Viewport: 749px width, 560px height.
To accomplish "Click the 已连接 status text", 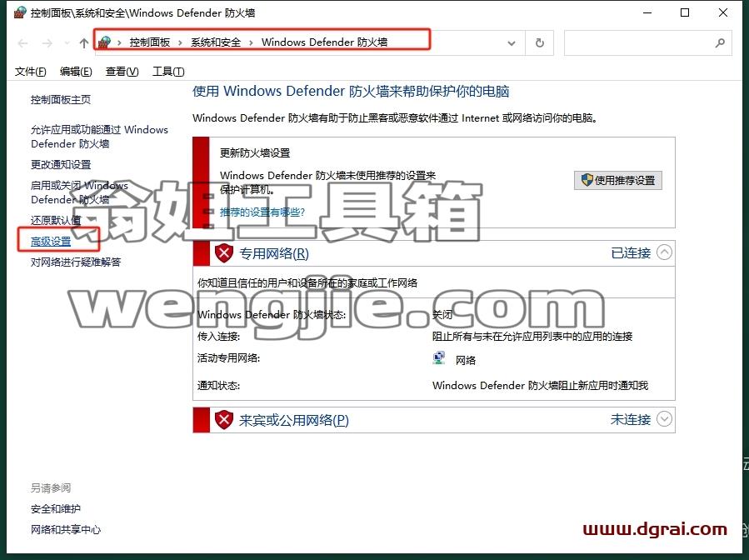I will (631, 252).
